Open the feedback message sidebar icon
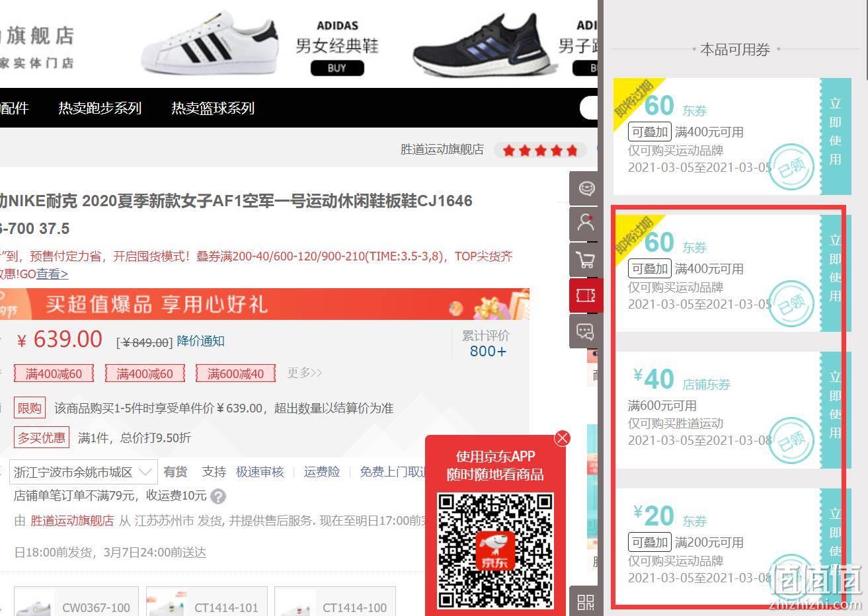The image size is (868, 616). click(x=586, y=330)
